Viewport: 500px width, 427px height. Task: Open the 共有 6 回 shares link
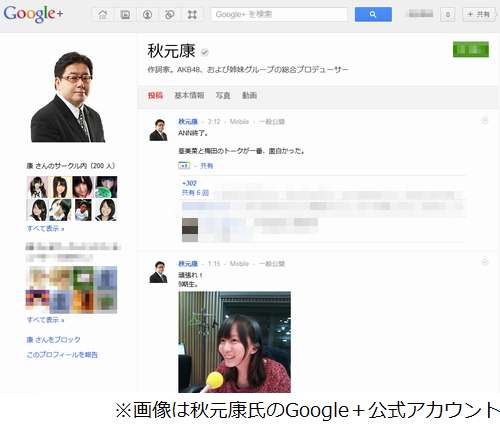pos(195,193)
